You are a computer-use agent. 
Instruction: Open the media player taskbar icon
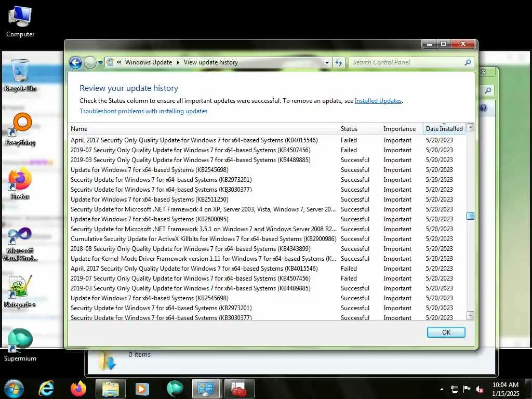[142, 389]
